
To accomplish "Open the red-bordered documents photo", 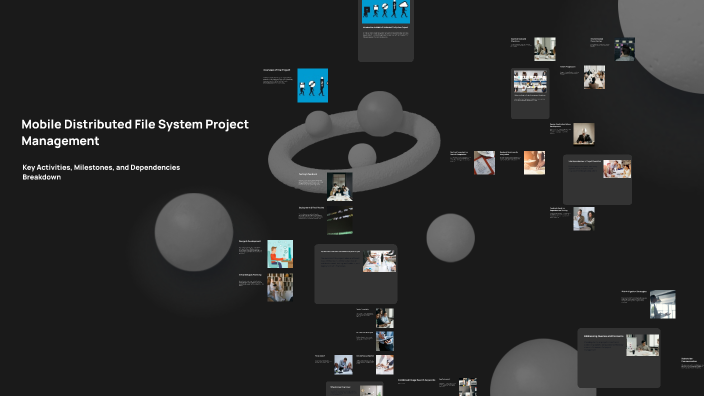I will [x=484, y=163].
